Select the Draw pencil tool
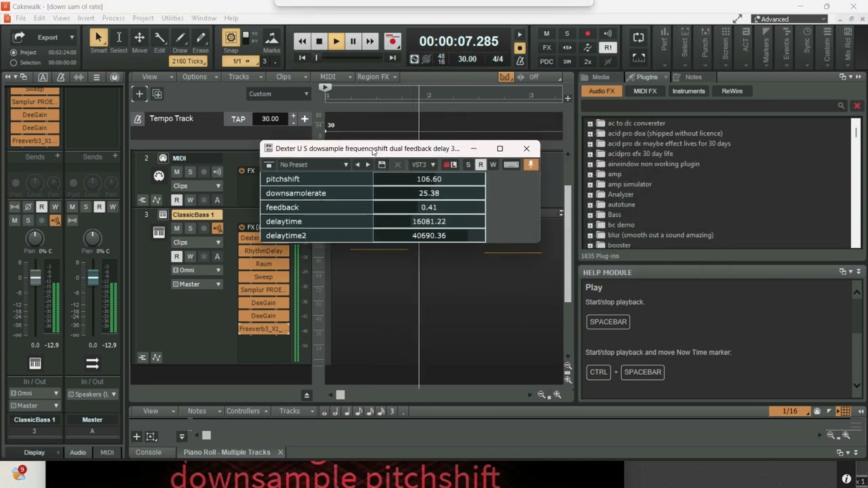Screen dimensions: 868x488 (180, 39)
